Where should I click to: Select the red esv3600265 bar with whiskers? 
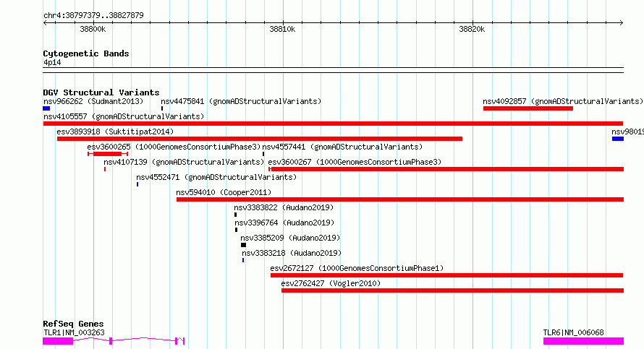pyautogui.click(x=108, y=154)
